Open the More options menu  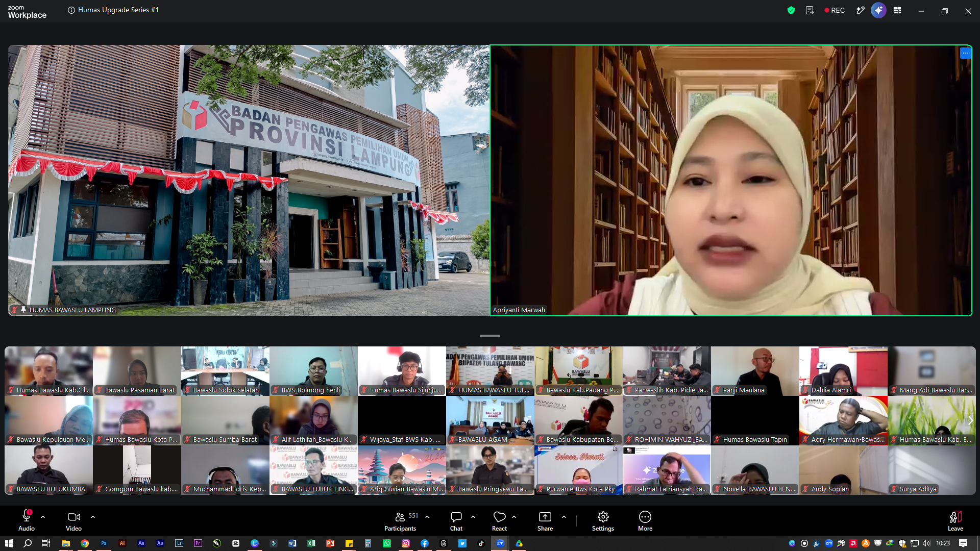(645, 521)
